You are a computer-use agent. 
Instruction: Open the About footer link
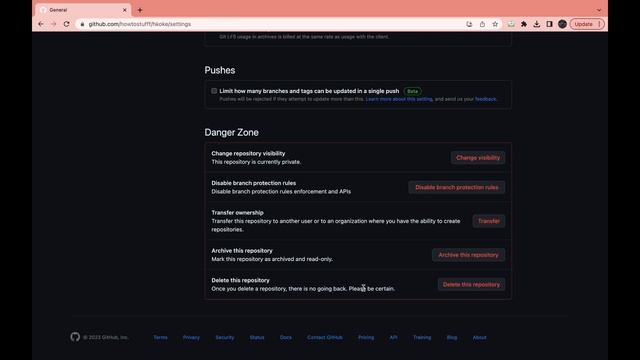coord(480,338)
